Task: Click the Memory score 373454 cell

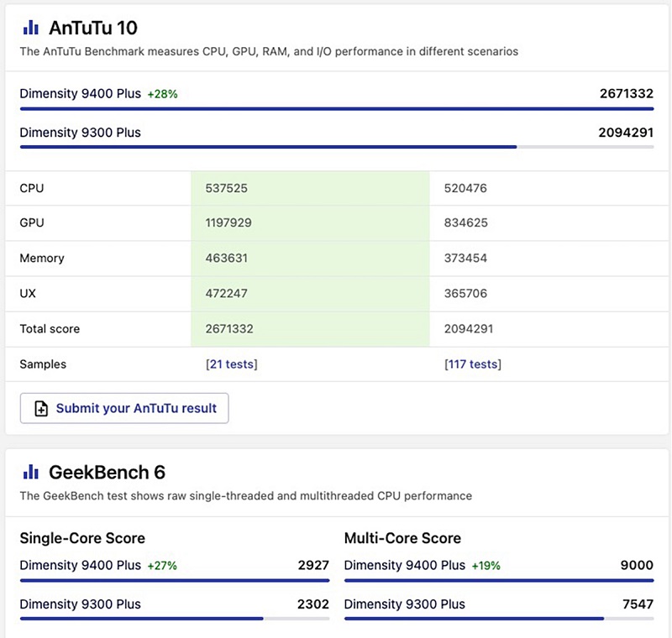Action: pos(465,259)
